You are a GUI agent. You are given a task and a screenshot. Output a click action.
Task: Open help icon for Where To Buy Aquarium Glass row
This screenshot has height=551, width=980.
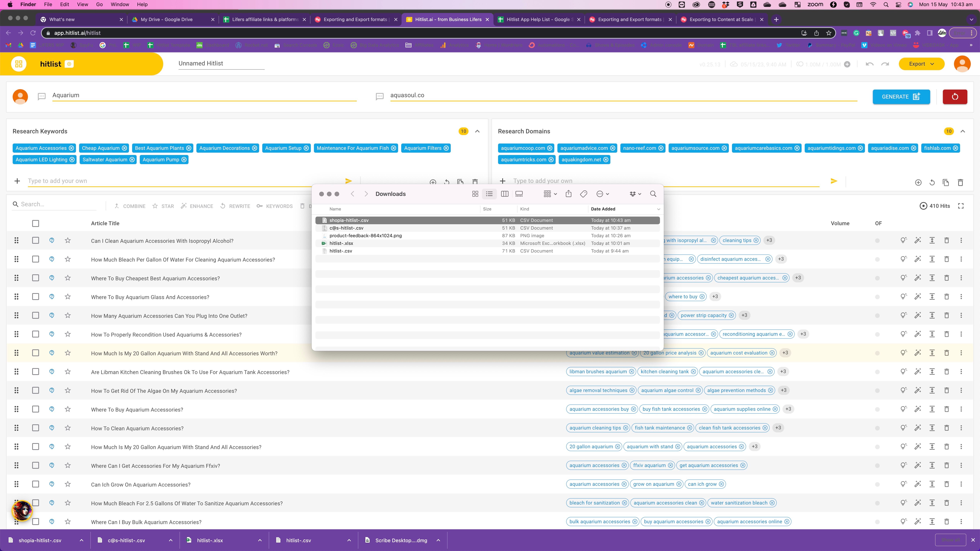pos(52,297)
